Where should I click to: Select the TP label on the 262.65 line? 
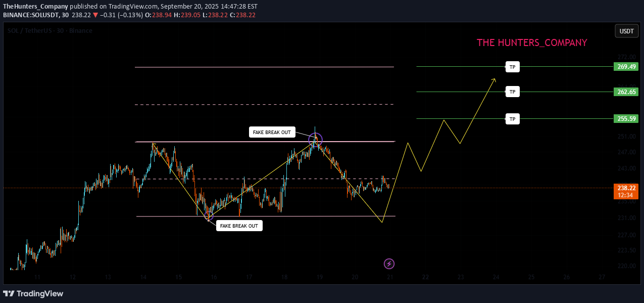point(512,92)
